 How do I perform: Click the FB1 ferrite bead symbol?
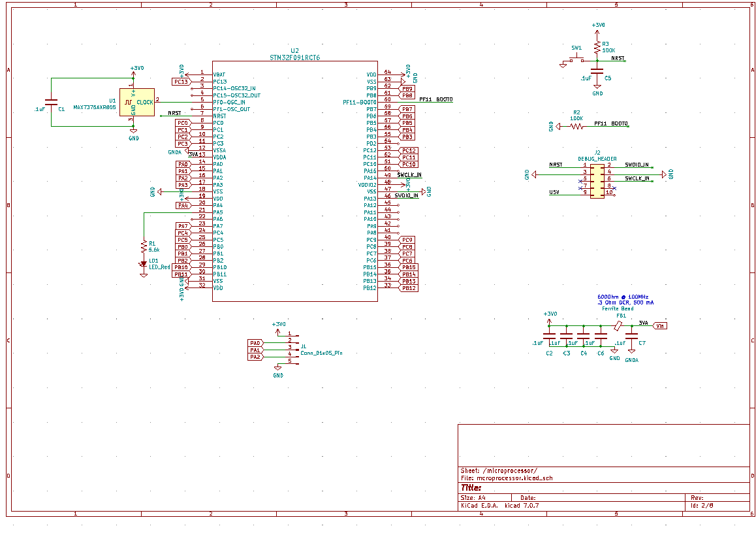click(x=618, y=326)
